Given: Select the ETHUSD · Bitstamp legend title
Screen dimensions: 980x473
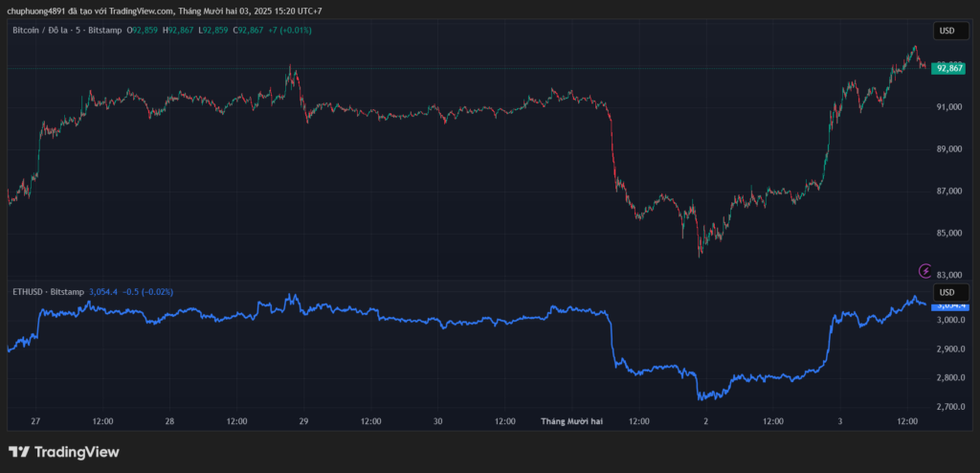Looking at the screenshot, I should (47, 291).
